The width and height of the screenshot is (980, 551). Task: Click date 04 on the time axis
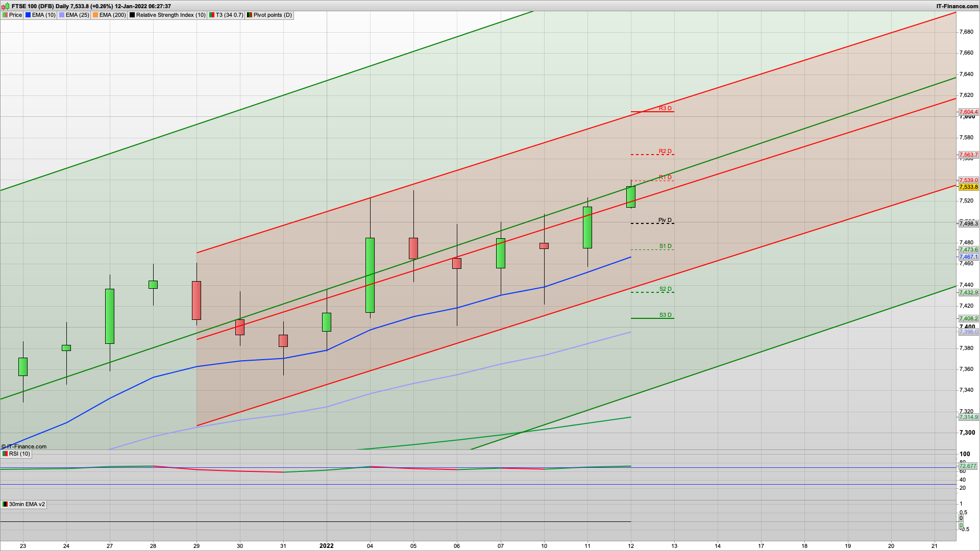coord(370,545)
